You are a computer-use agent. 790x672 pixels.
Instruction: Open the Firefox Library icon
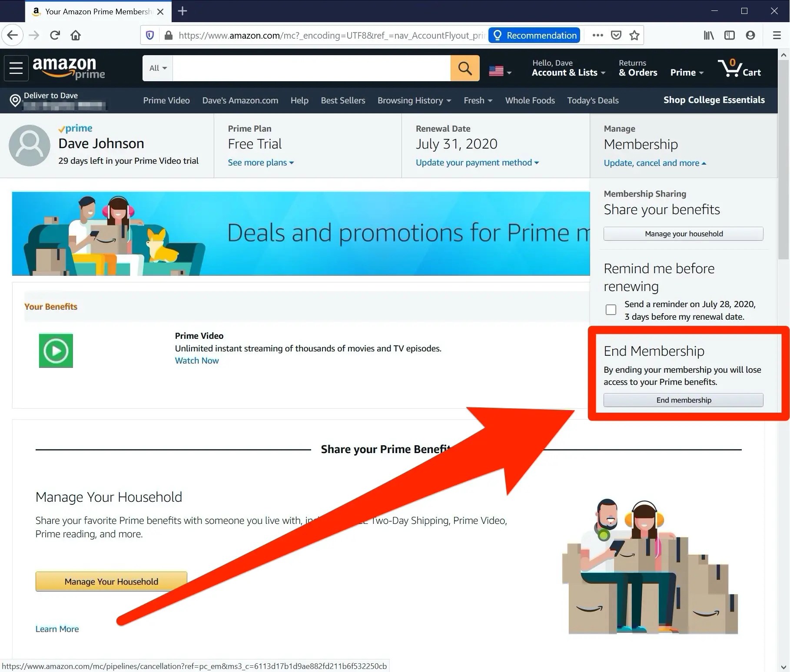[709, 35]
